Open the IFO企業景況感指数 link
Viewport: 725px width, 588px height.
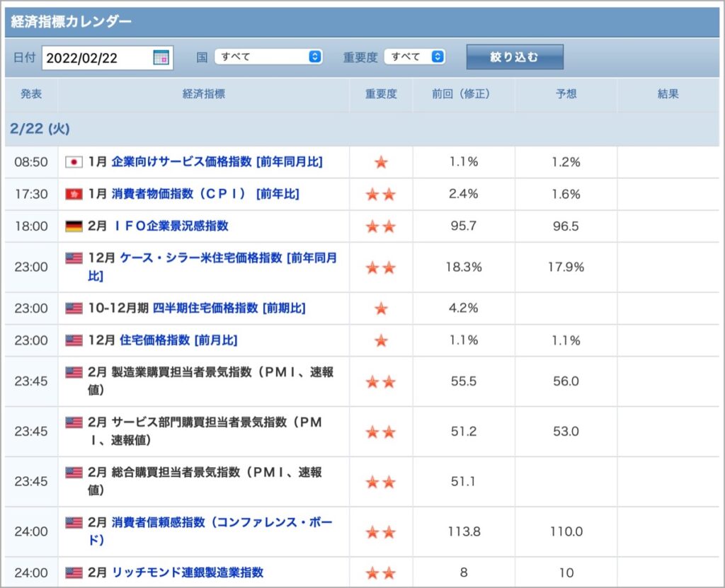point(170,226)
